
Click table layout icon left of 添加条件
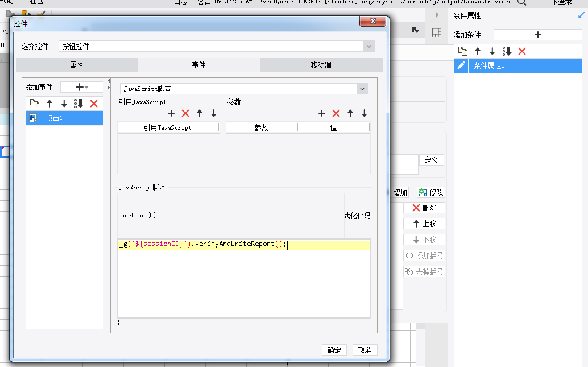coord(437,32)
